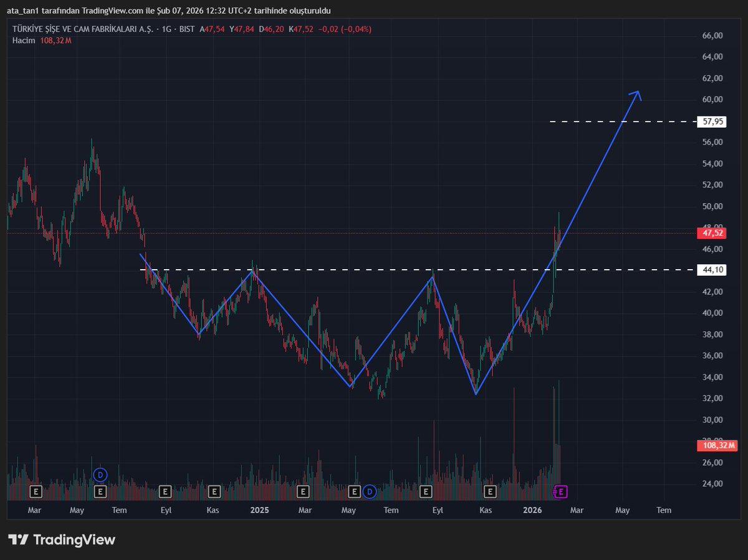The height and width of the screenshot is (560, 748).
Task: Click the BIST exchange label
Action: tap(186, 29)
